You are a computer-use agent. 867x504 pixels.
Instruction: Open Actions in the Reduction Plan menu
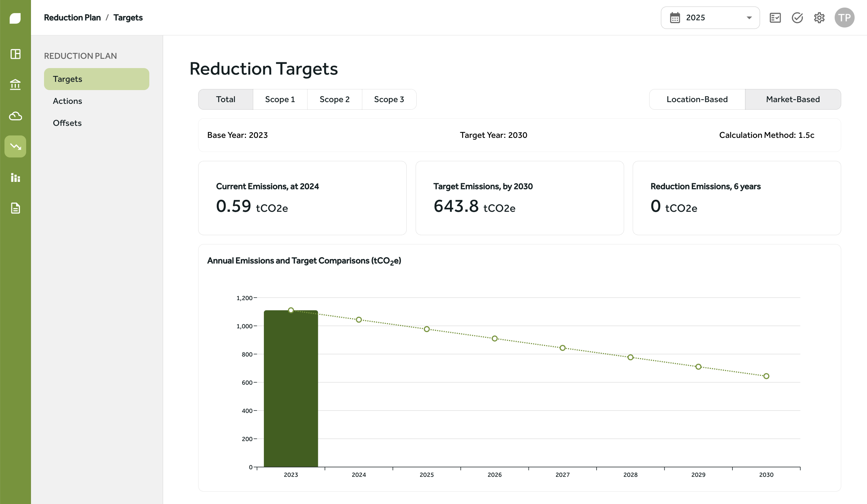pos(67,101)
